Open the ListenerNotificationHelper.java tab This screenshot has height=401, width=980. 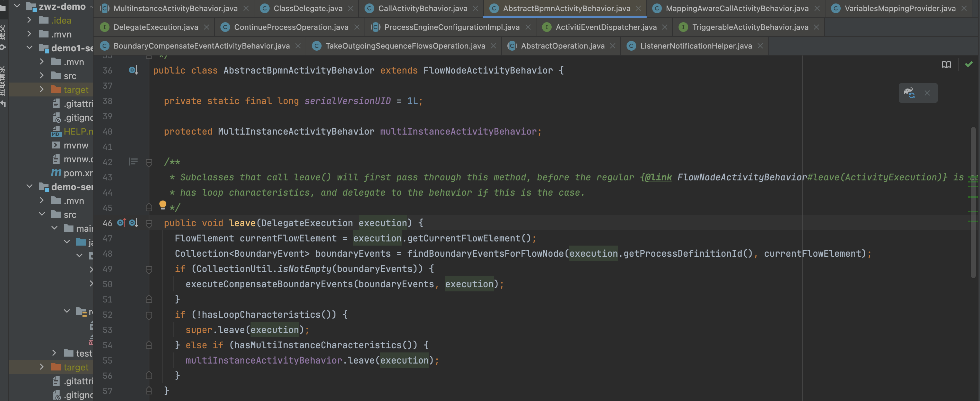(x=695, y=46)
